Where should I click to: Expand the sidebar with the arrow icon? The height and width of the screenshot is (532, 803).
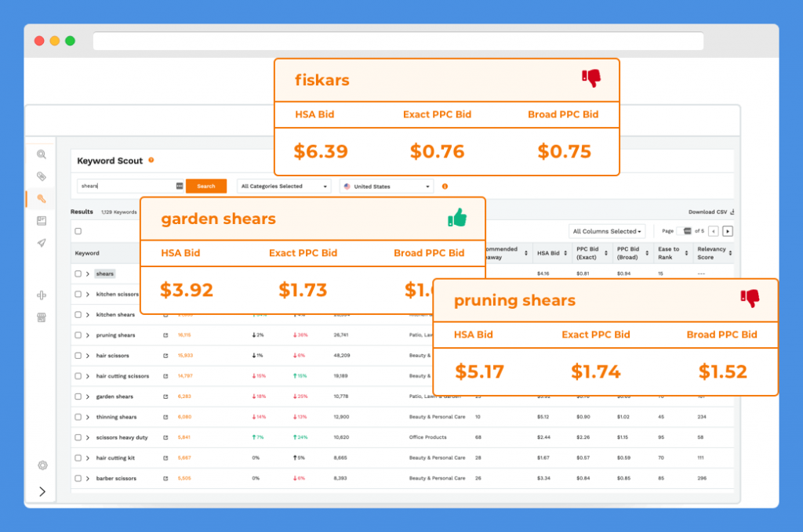coord(42,491)
